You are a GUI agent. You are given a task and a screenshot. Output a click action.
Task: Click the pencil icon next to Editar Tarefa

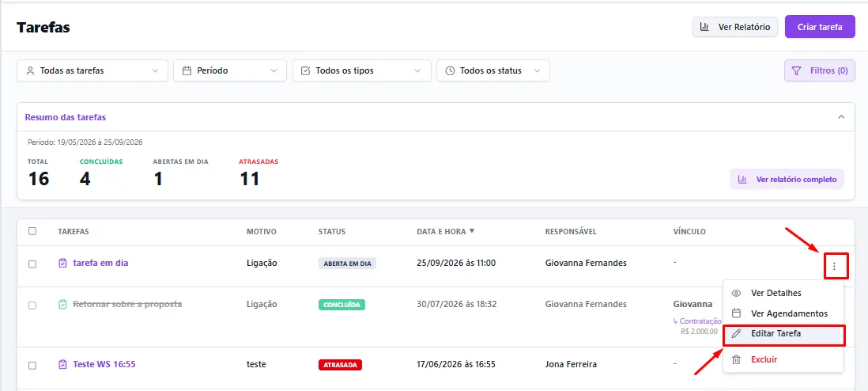pos(736,334)
